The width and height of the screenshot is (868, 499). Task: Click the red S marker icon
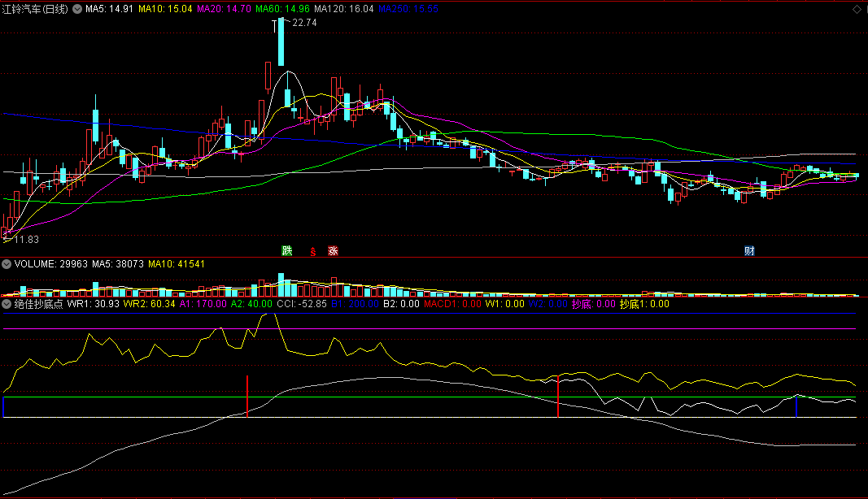312,252
